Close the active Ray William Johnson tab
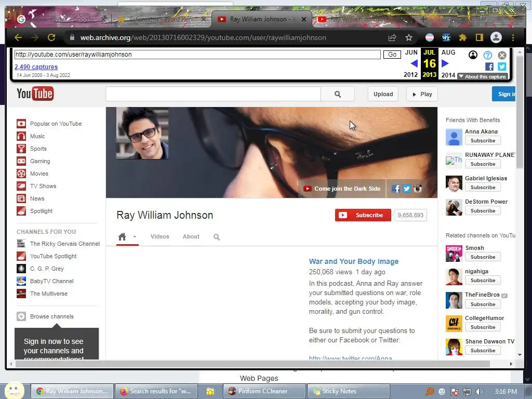The width and height of the screenshot is (532, 399). pos(304,19)
